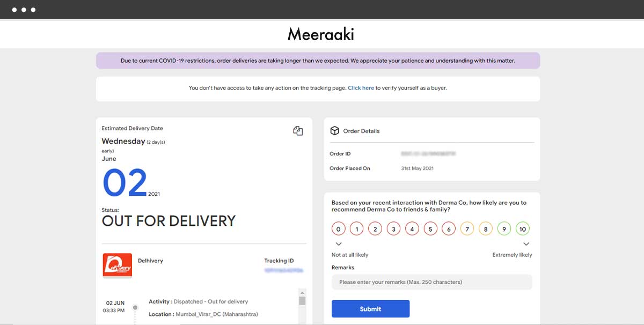
Task: Click the chevron under rating 10
Action: tap(526, 244)
